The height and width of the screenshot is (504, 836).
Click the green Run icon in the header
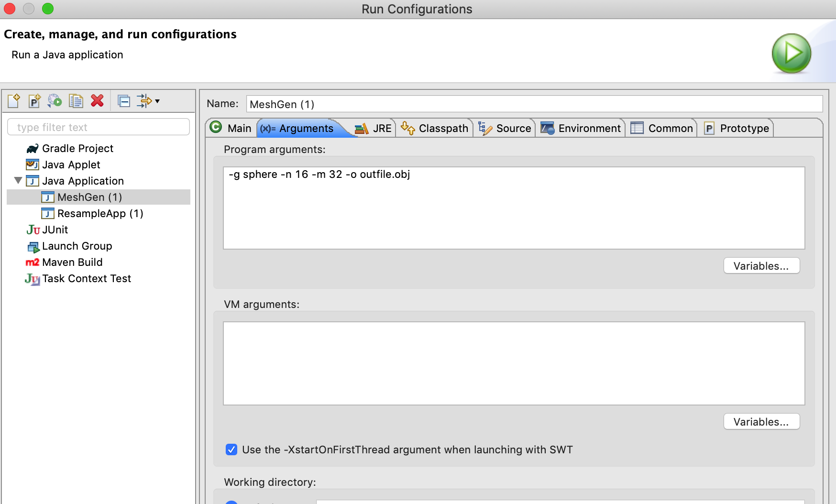(x=791, y=53)
